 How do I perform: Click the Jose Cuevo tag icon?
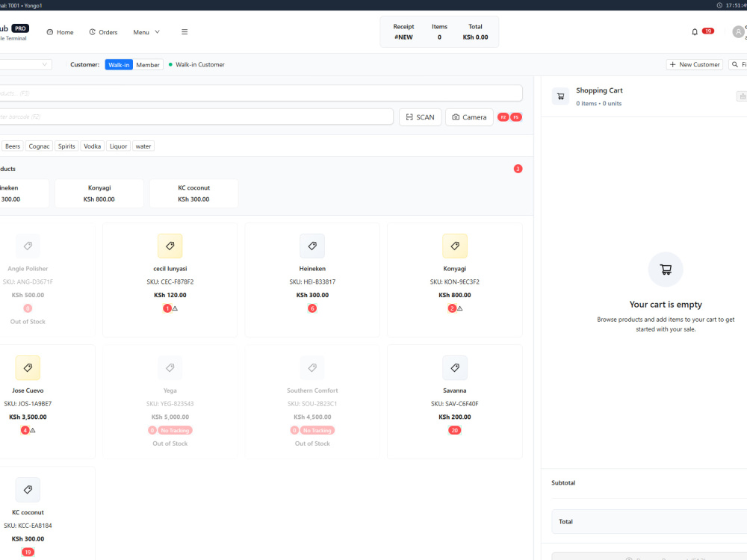(28, 367)
